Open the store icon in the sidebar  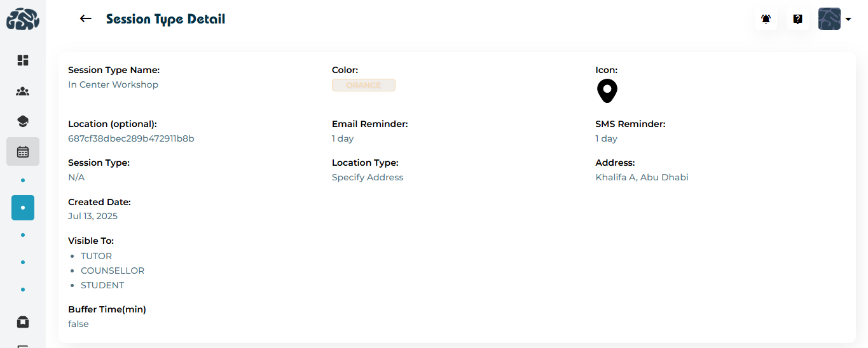(23, 322)
